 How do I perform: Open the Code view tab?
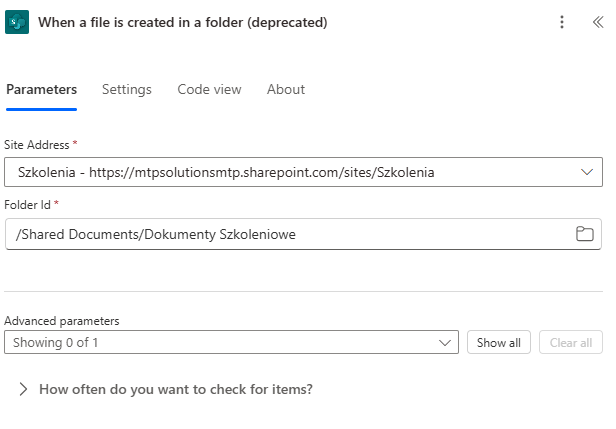[209, 90]
